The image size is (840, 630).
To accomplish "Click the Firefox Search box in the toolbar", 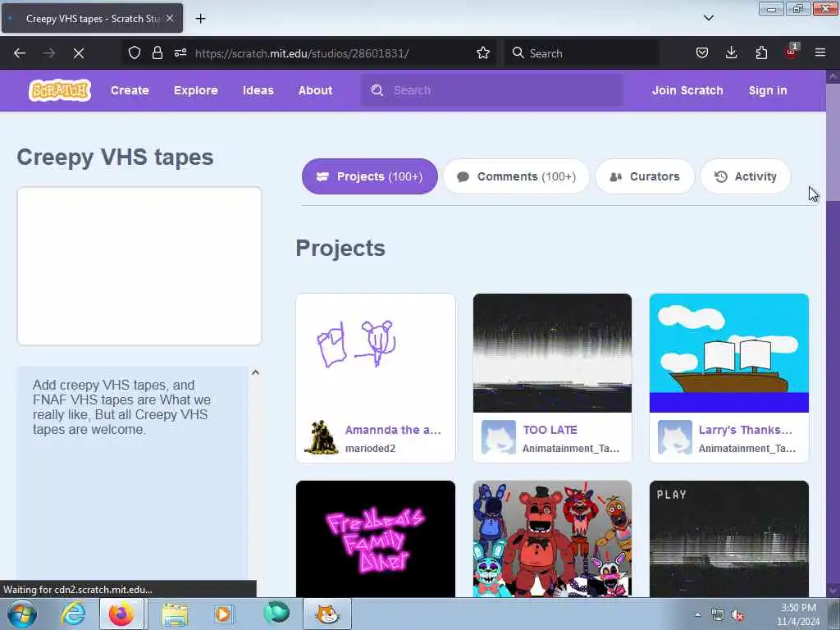I will 582,52.
